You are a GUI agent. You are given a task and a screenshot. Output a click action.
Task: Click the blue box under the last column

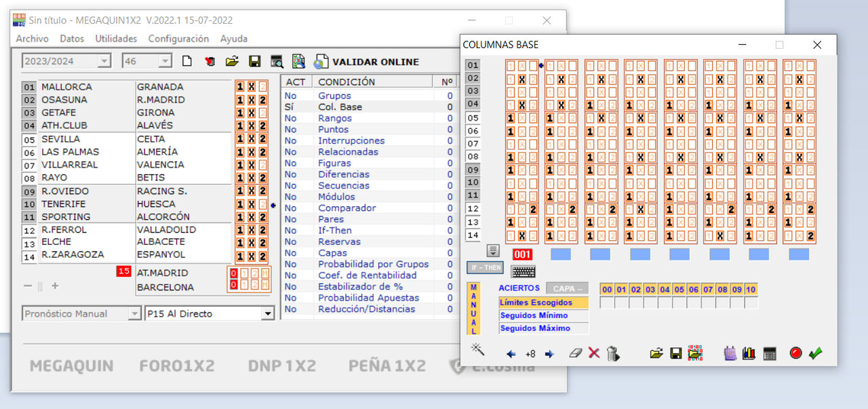click(x=799, y=254)
